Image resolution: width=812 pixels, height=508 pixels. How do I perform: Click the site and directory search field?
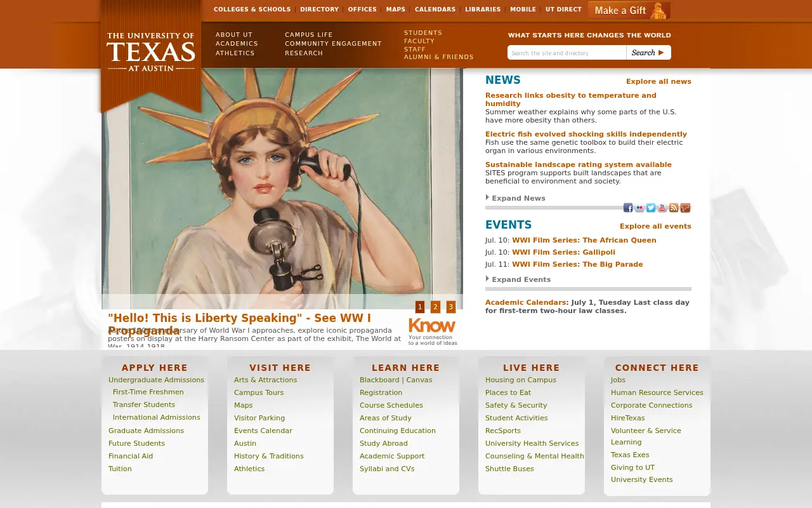point(567,53)
